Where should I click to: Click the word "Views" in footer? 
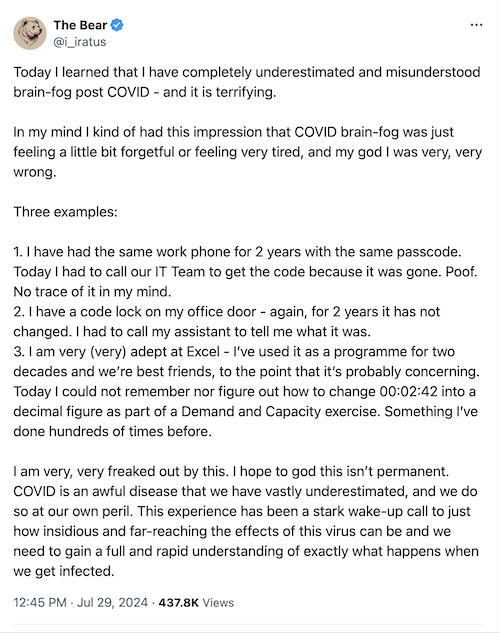click(x=218, y=602)
